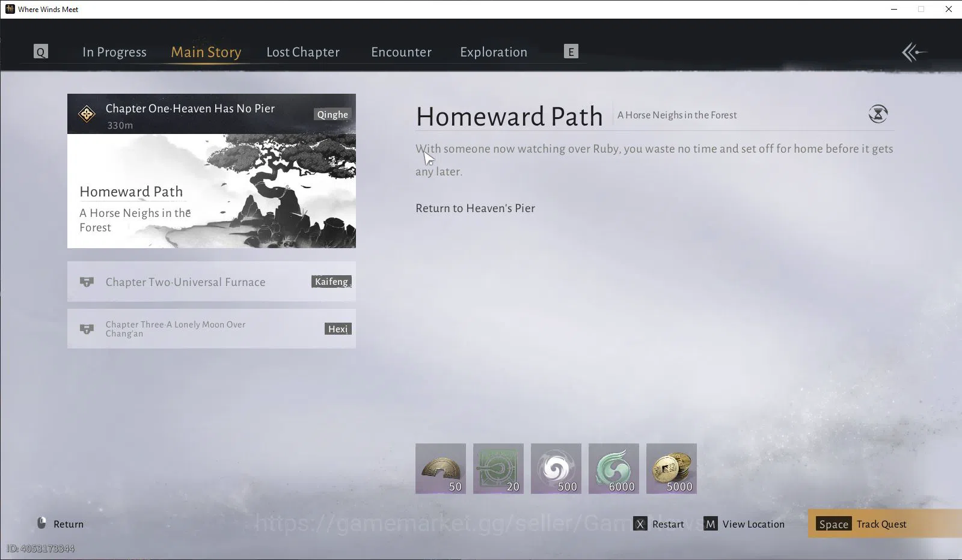Click the mouse icon next to Return
This screenshot has height=560, width=962.
click(41, 523)
